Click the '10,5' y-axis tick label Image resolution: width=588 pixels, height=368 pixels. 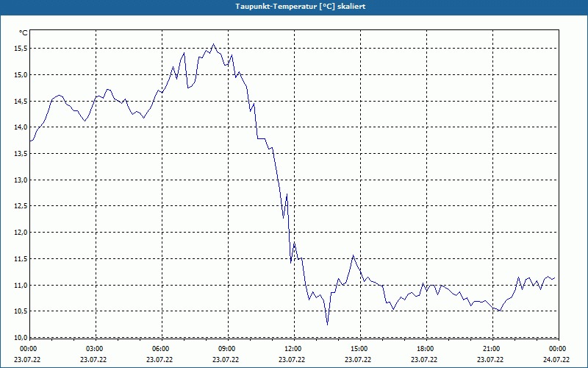tap(21, 311)
